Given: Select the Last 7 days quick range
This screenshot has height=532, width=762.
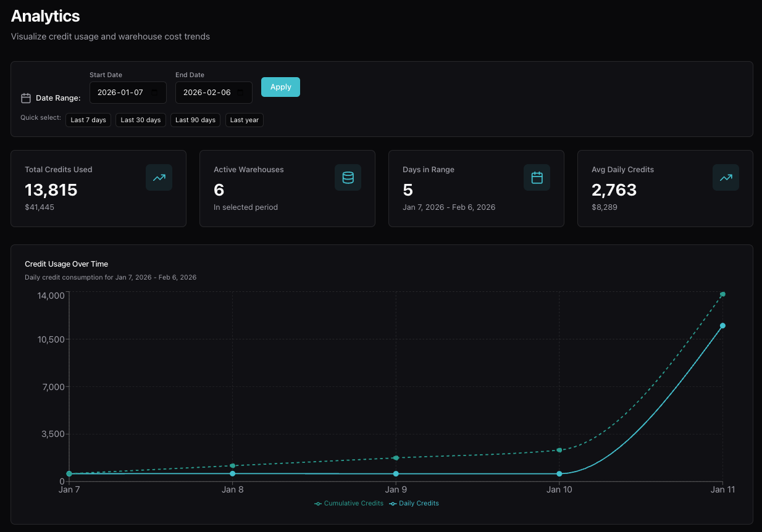Looking at the screenshot, I should (x=88, y=120).
